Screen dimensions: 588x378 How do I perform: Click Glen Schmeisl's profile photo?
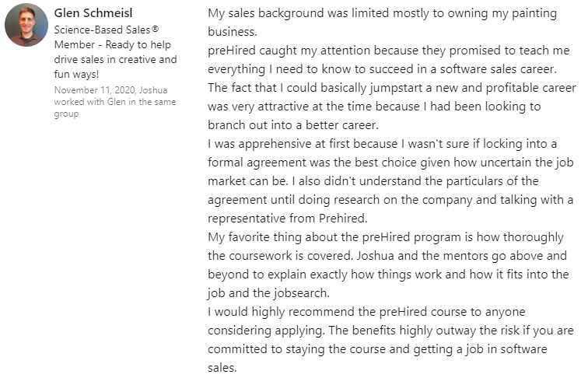[26, 25]
